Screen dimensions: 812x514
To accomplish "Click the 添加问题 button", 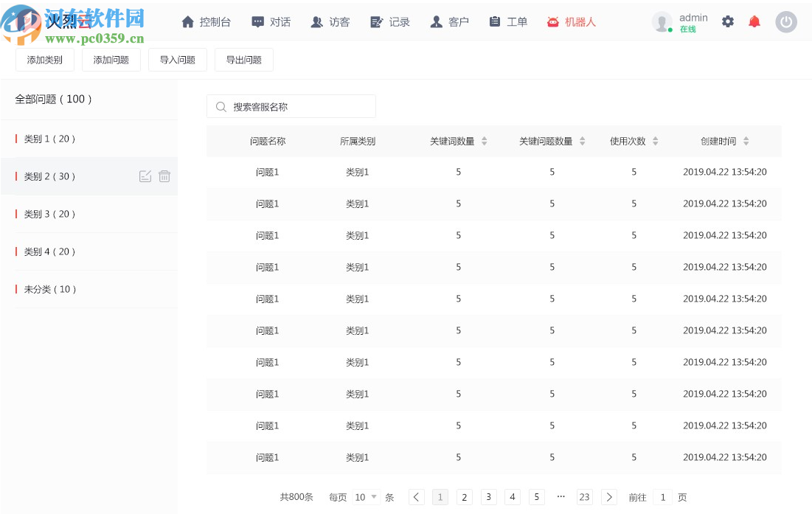I will coord(111,60).
